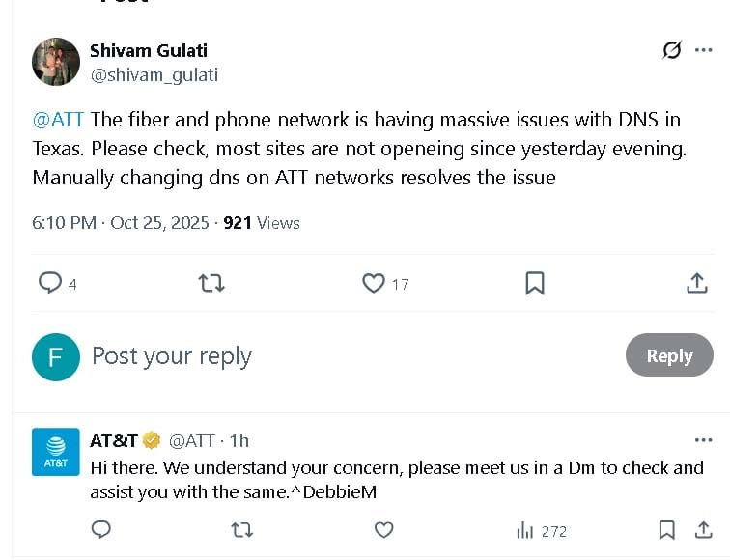
Task: Repost the AT&T reply
Action: tap(242, 530)
